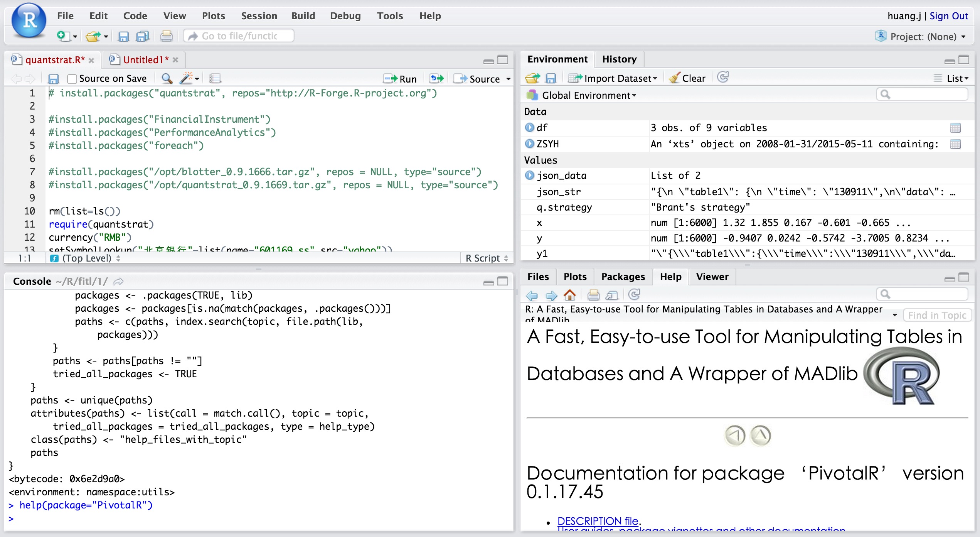The width and height of the screenshot is (980, 537).
Task: Close the quantstrat.R tab
Action: 91,60
